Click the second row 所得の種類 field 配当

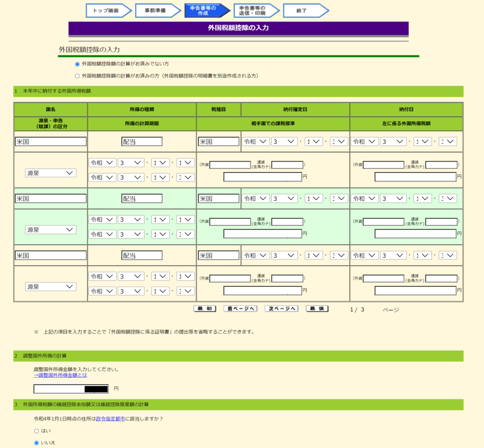(142, 198)
